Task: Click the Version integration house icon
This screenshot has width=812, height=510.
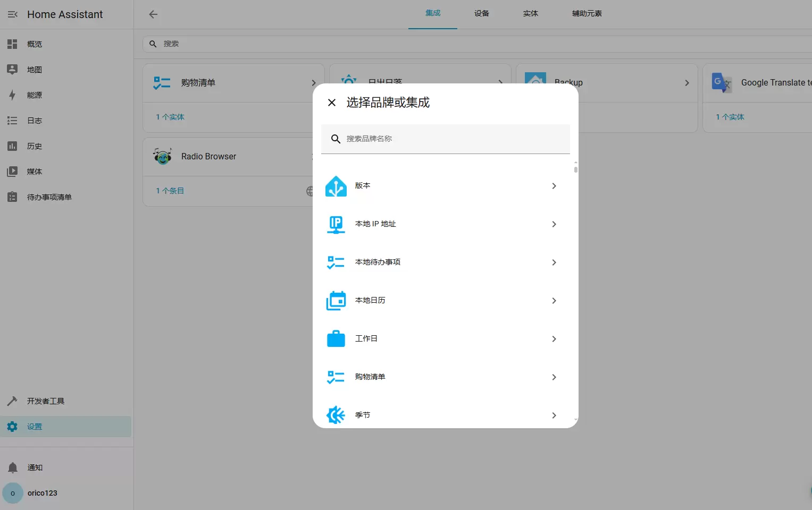Action: pos(336,186)
